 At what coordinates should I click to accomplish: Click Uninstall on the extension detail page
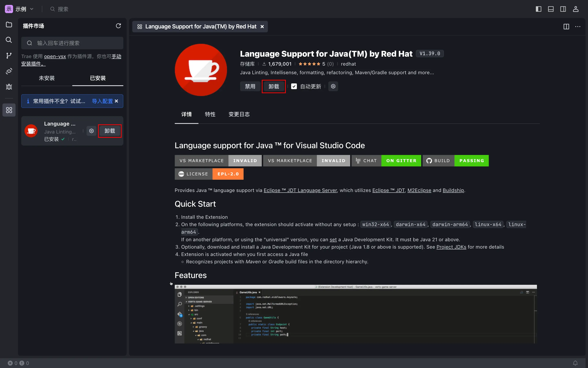click(x=274, y=86)
